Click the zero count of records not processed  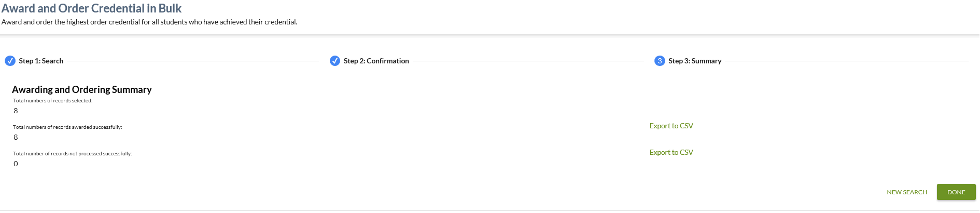coord(16,164)
